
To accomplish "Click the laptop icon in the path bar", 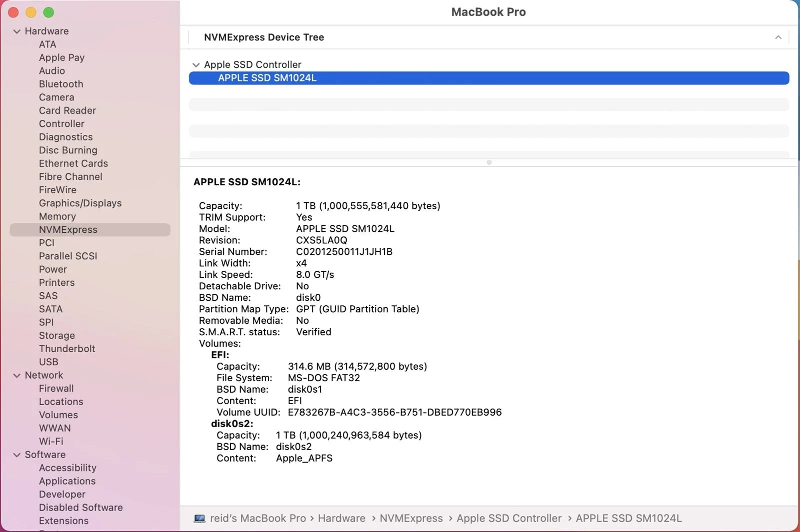I will pos(199,519).
